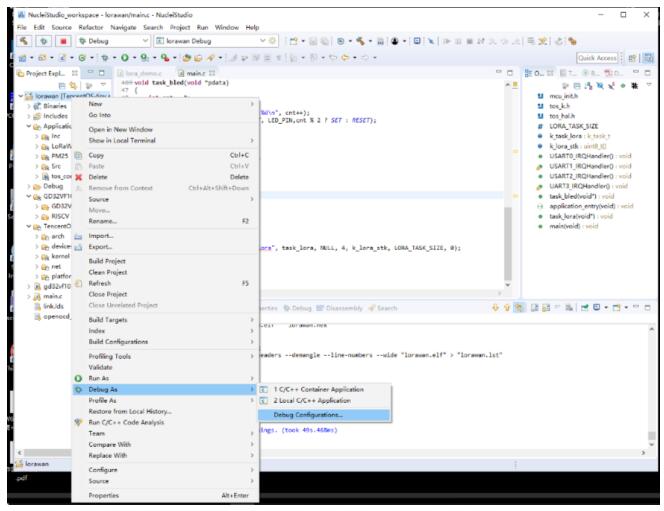Click the Refresh icon in context menu
The image size is (664, 511).
[x=80, y=283]
